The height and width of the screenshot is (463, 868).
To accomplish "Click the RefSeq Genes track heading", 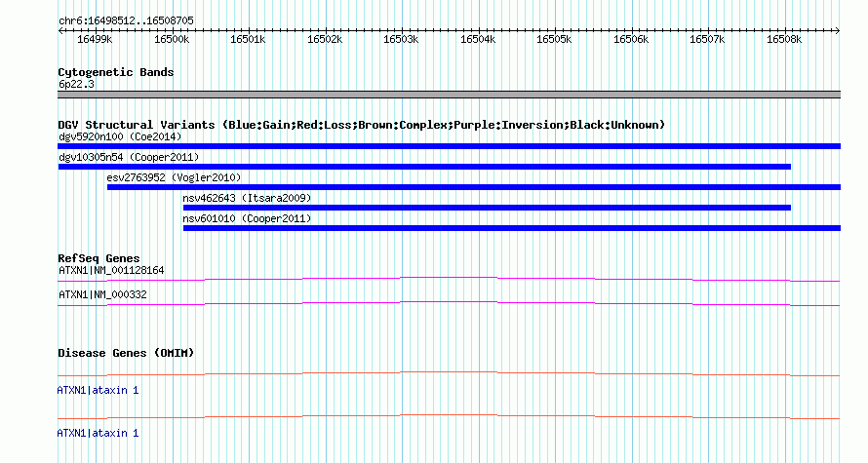I will 99,258.
